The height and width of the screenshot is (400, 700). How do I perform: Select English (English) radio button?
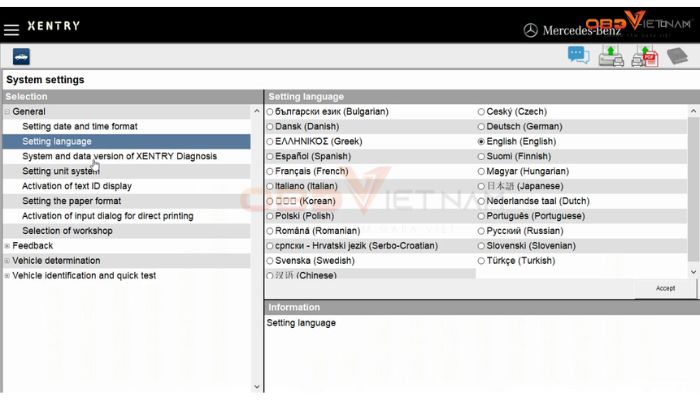coord(481,142)
